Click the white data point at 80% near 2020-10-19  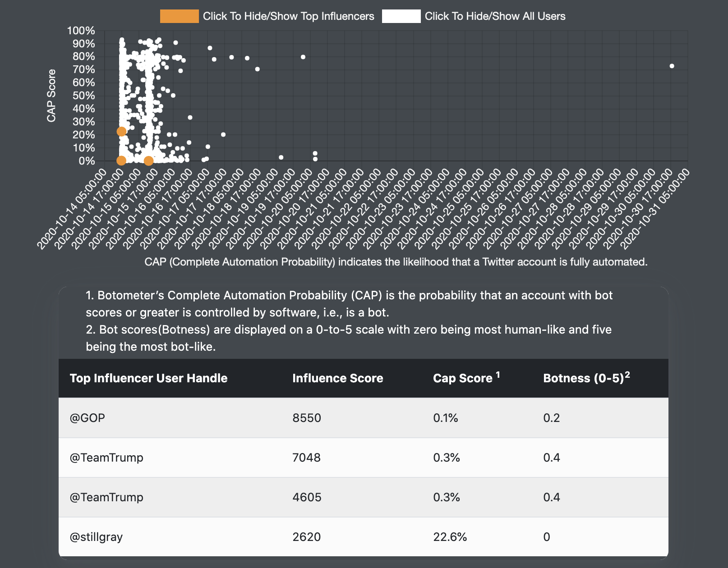303,57
